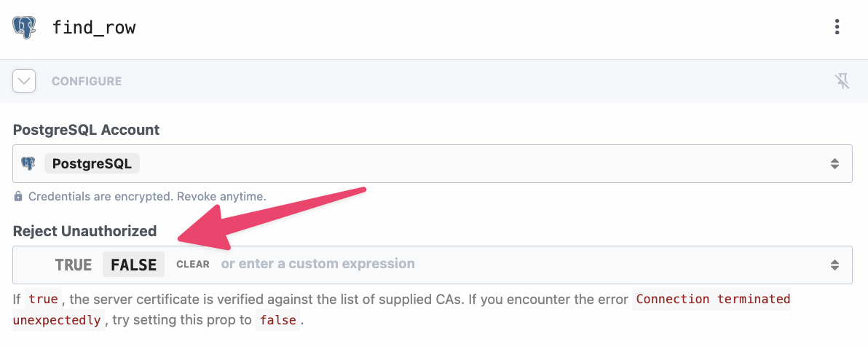The width and height of the screenshot is (868, 347).
Task: Click the red false code snippet
Action: click(x=278, y=320)
